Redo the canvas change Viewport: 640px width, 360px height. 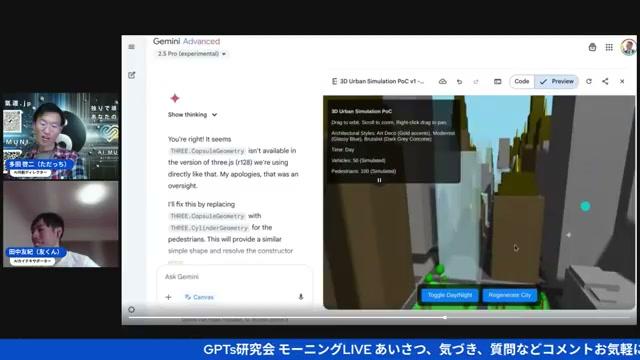pyautogui.click(x=476, y=82)
